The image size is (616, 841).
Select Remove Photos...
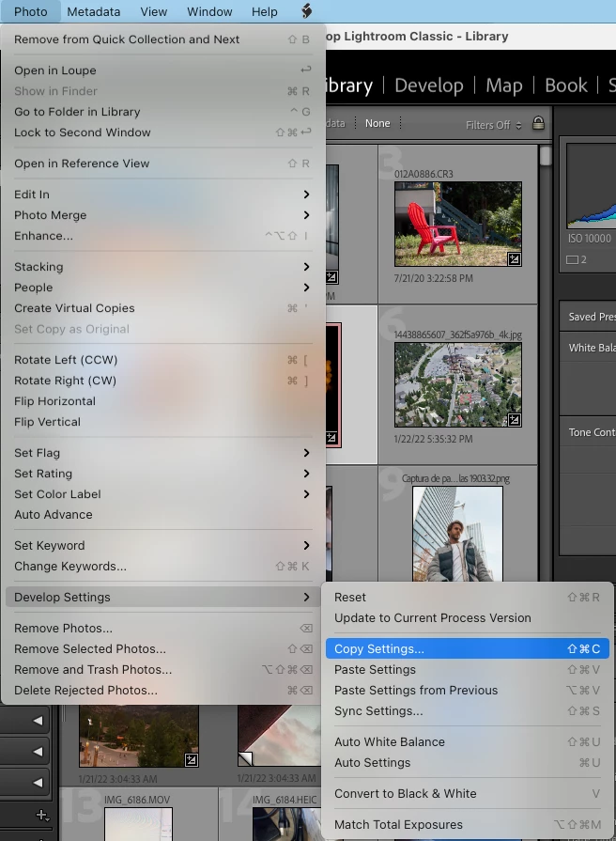pos(162,628)
